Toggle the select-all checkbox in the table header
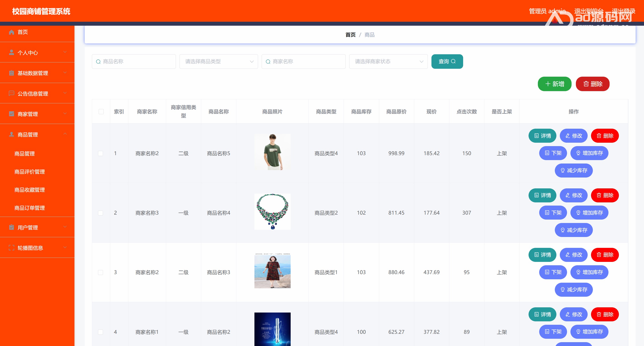644x346 pixels. click(101, 111)
